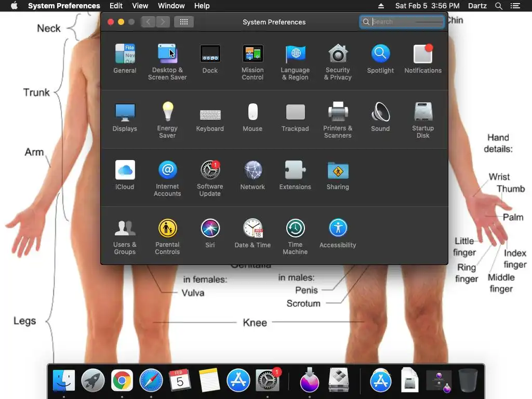This screenshot has width=532, height=399.
Task: Open the Boot Camp Assistant Dock icon
Action: (x=339, y=380)
